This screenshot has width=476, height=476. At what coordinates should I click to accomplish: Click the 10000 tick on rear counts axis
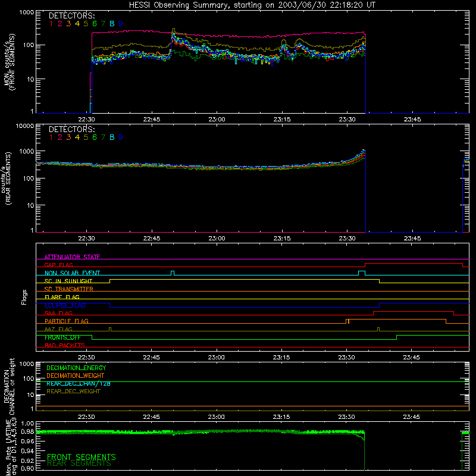click(x=25, y=126)
